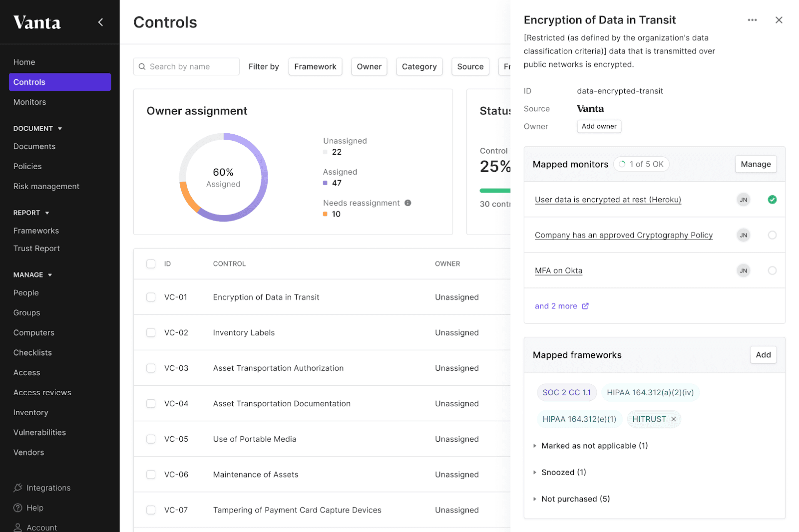Screen dimensions: 799x532
Task: Select the checkbox for VC-01 row
Action: tap(151, 297)
